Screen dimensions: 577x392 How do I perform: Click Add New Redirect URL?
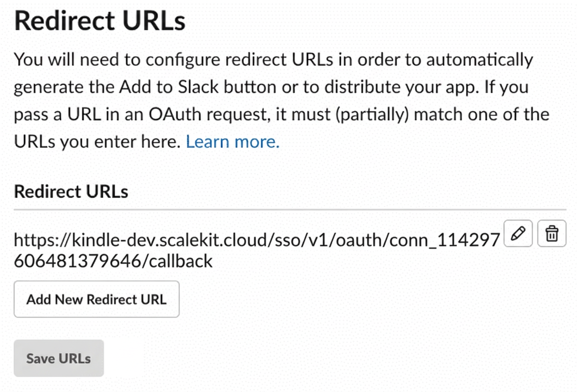pos(96,299)
